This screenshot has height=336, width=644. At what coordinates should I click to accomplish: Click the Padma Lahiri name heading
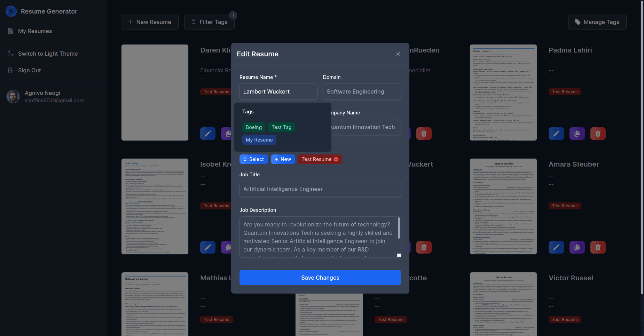[570, 50]
